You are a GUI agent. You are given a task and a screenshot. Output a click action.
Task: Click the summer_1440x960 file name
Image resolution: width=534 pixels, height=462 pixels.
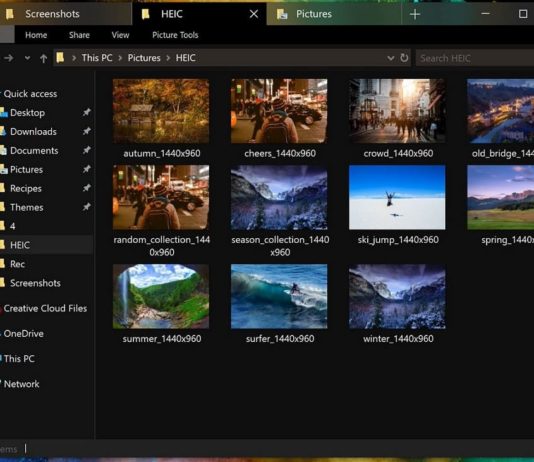(x=162, y=339)
